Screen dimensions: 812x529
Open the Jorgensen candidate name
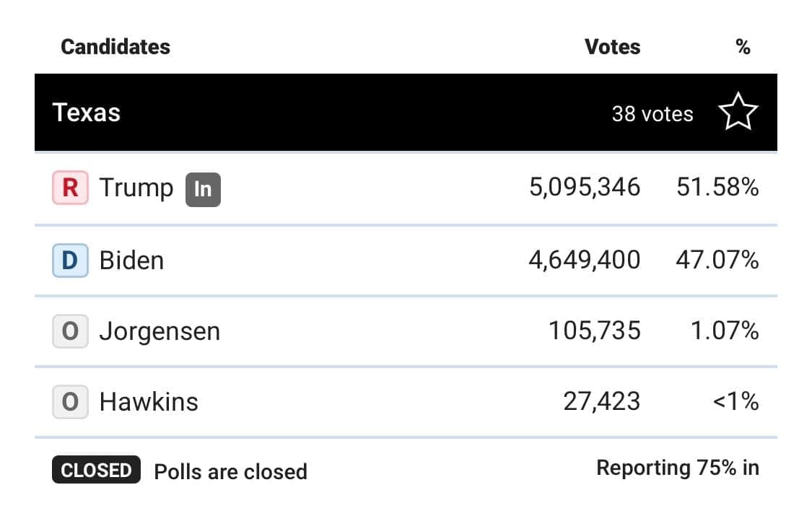(x=160, y=331)
